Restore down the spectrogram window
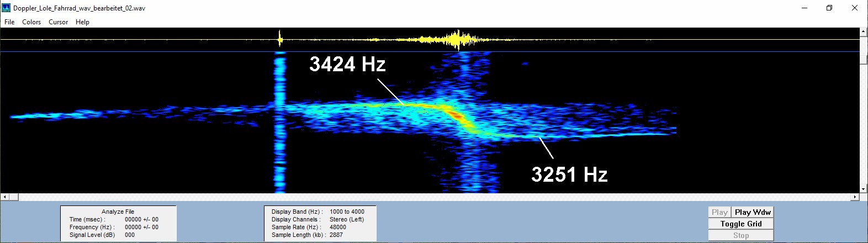 pos(829,8)
